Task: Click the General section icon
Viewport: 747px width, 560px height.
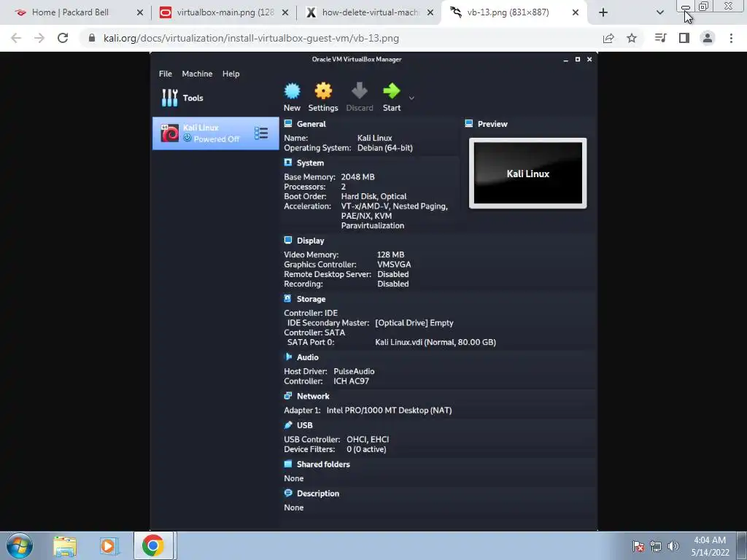Action: click(287, 124)
